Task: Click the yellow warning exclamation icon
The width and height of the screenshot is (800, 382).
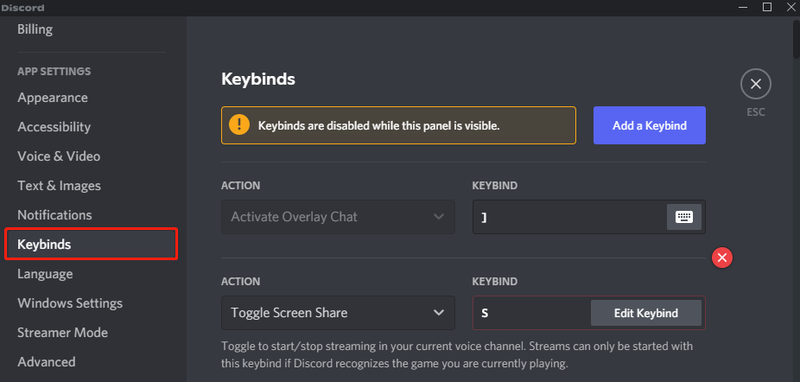Action: (x=239, y=125)
